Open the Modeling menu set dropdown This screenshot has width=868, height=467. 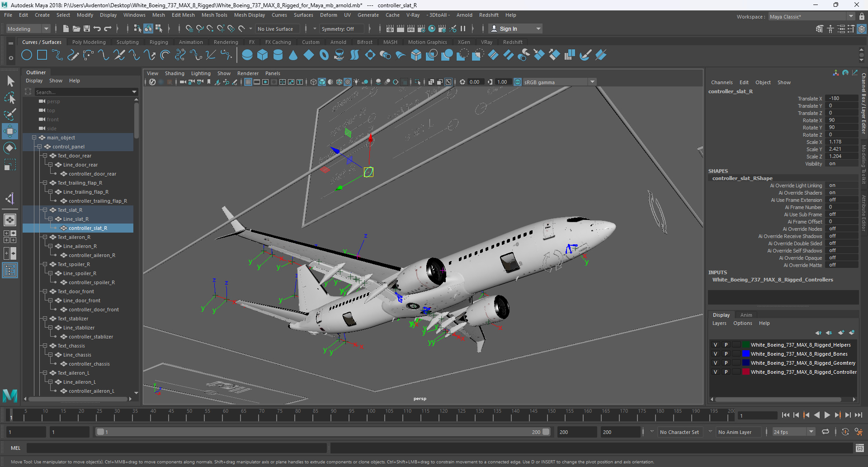point(28,29)
